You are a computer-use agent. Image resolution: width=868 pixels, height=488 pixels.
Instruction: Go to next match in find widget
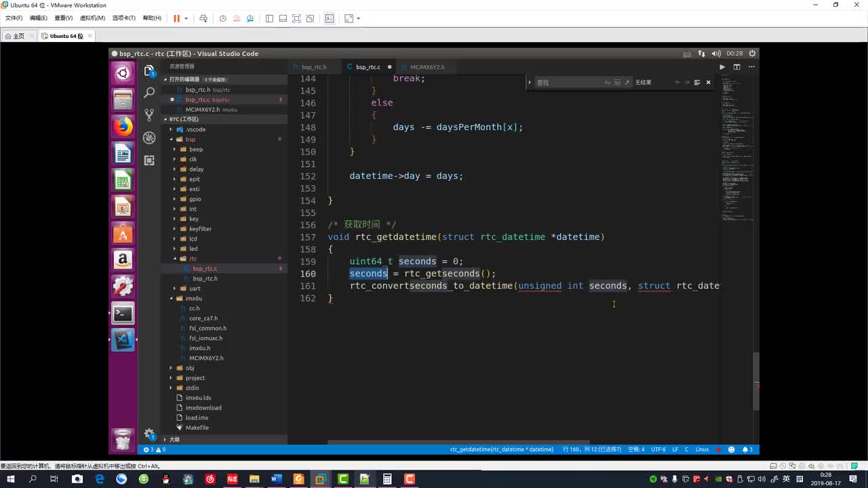[x=686, y=83]
